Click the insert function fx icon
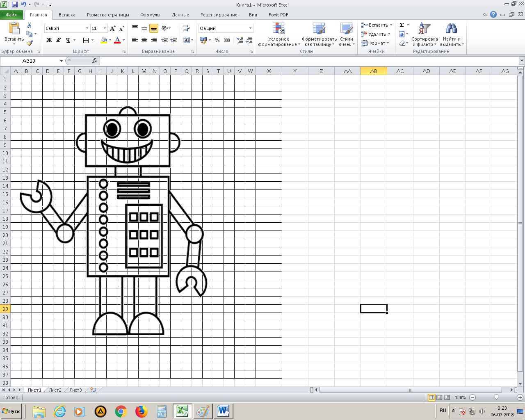This screenshot has width=525, height=420. 95,61
